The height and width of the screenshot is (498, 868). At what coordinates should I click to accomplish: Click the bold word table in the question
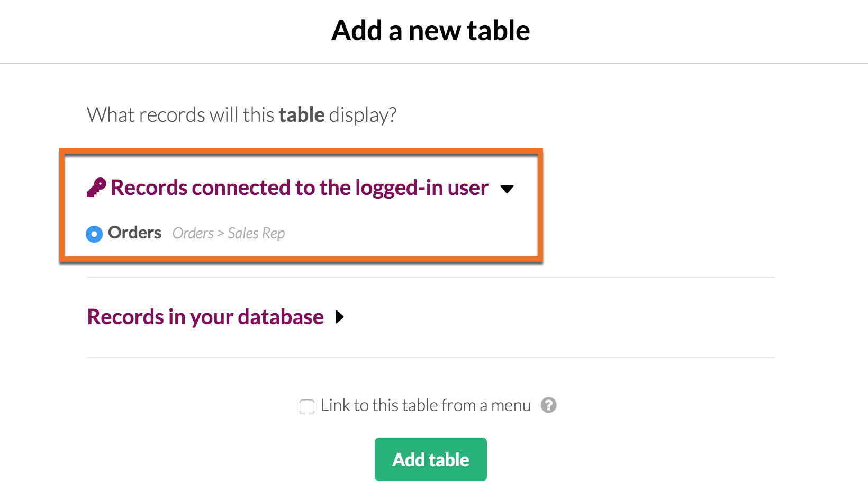[302, 115]
